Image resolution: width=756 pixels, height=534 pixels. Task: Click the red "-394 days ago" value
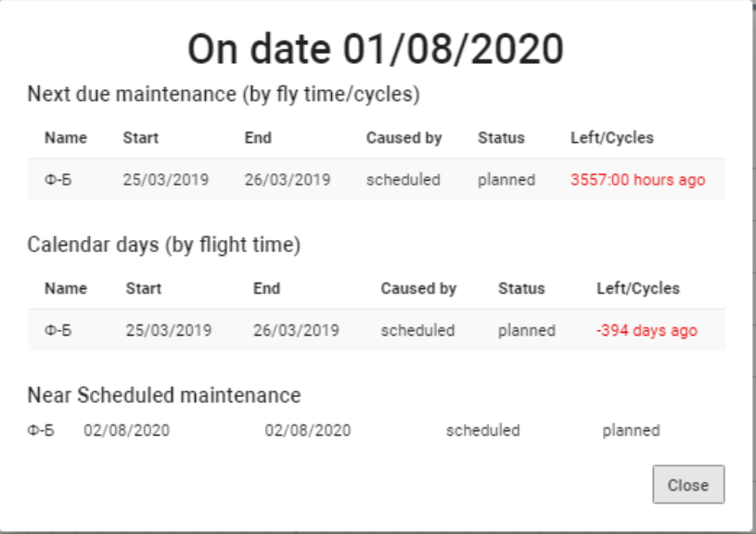[647, 331]
